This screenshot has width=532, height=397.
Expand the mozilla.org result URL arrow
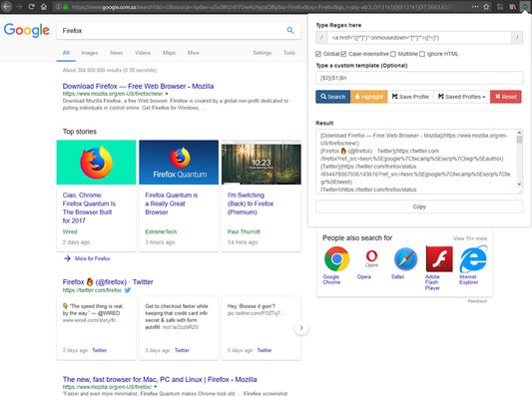coord(167,94)
